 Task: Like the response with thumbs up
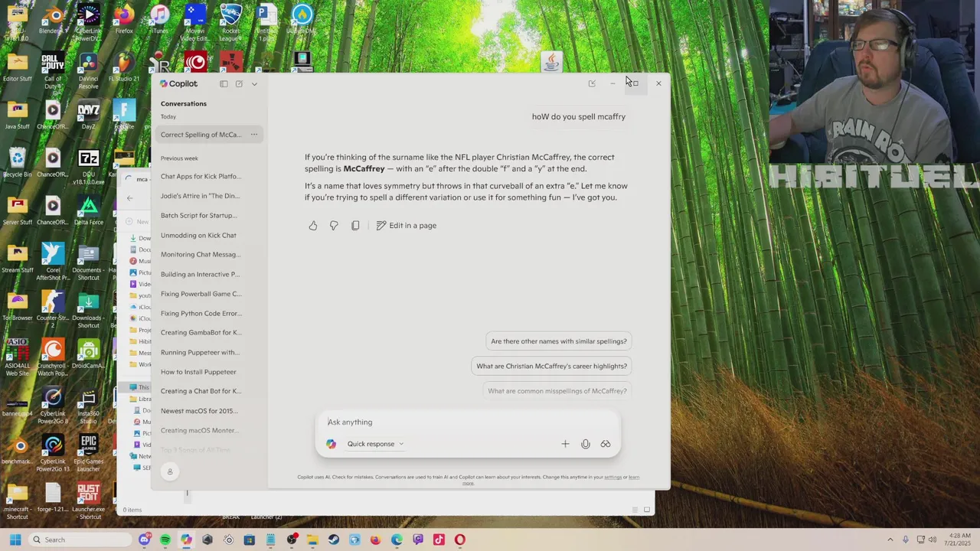(x=313, y=226)
